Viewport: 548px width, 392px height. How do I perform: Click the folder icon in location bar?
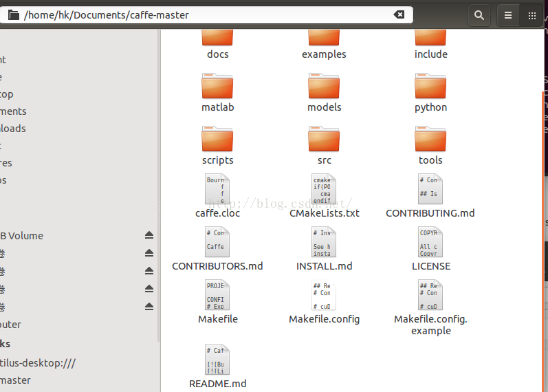point(14,15)
